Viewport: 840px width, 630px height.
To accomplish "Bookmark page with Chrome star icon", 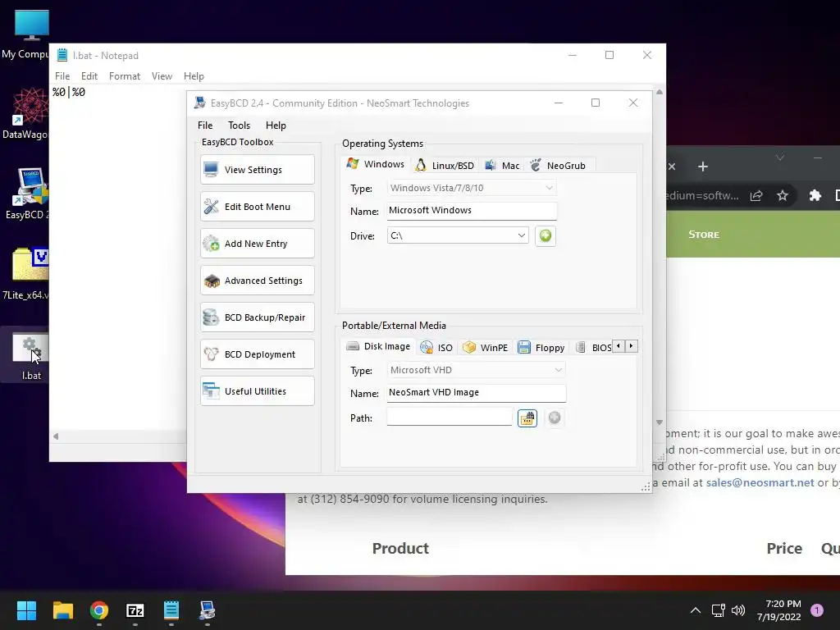I will 783,195.
